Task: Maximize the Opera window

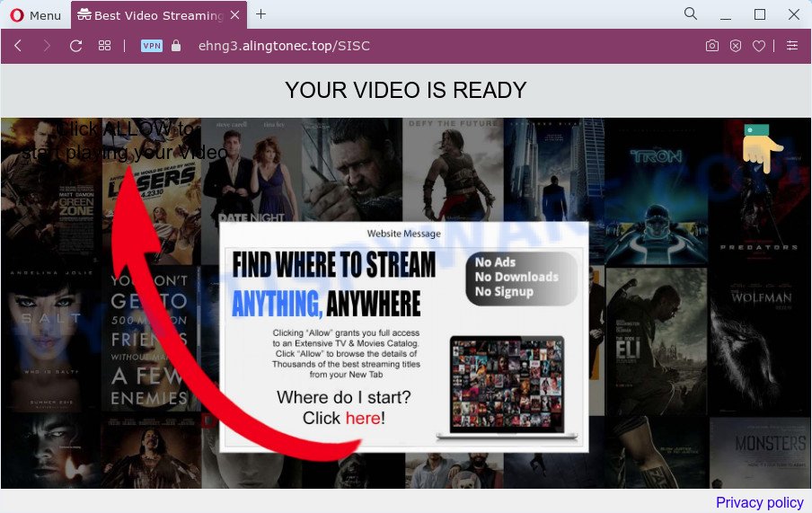Action: coord(760,14)
